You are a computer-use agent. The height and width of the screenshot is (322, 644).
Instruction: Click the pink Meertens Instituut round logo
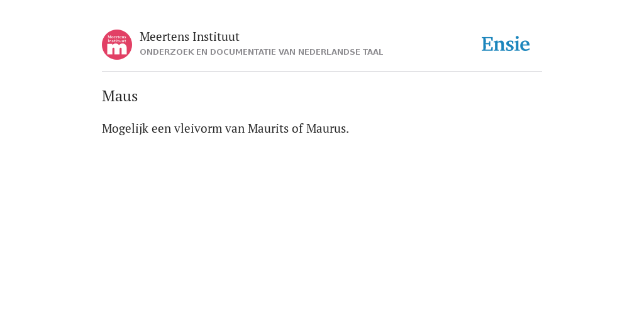click(117, 45)
